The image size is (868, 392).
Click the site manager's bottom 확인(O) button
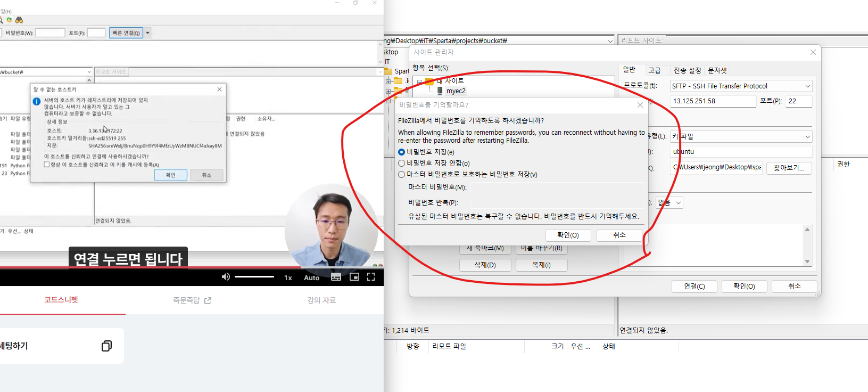[744, 287]
